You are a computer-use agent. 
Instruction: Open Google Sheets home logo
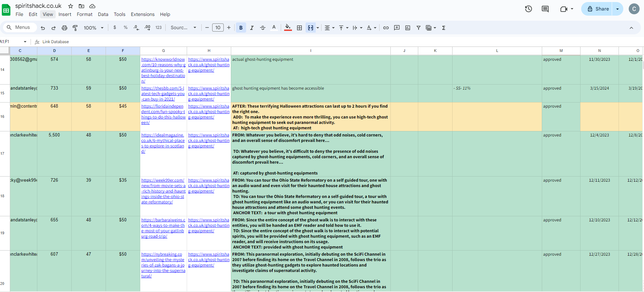coord(6,10)
